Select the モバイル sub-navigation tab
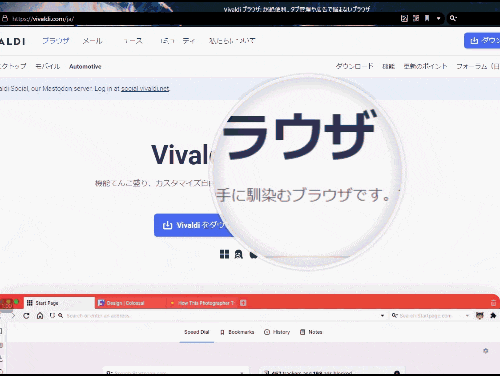500x376 pixels. click(x=48, y=66)
